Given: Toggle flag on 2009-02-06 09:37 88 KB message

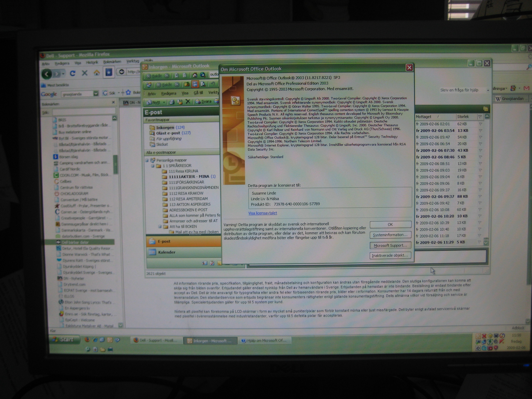Looking at the screenshot, I should [480, 196].
